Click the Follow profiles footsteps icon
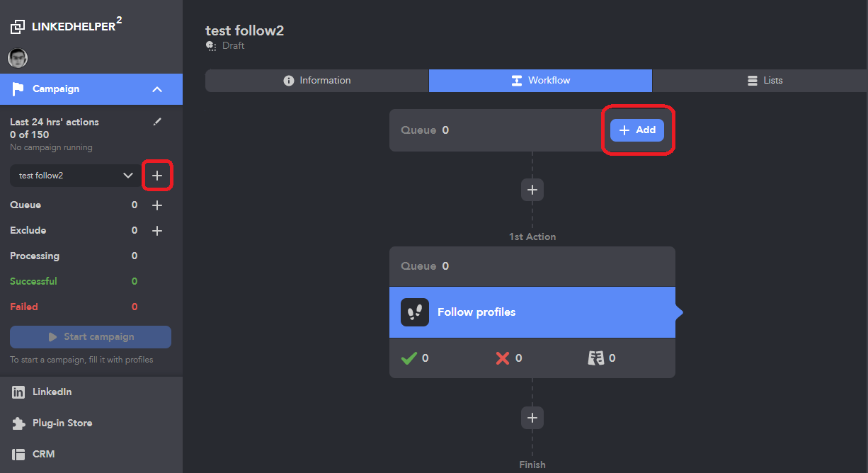The height and width of the screenshot is (473, 868). pos(415,312)
